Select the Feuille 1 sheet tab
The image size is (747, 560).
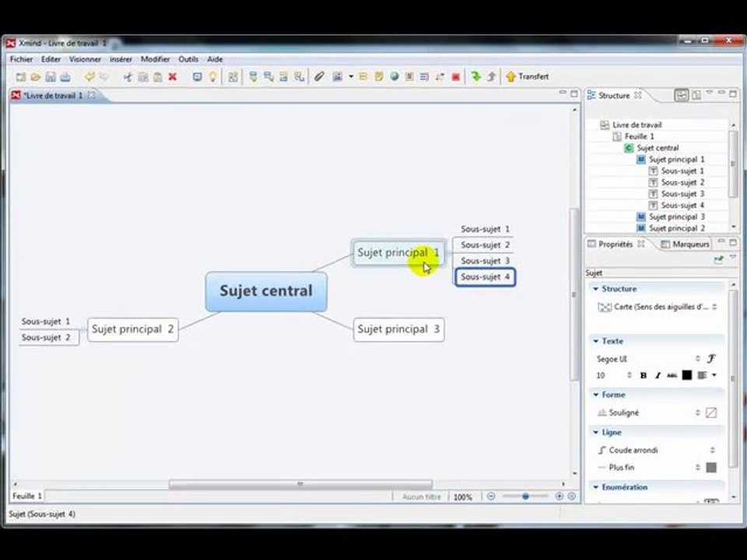point(26,496)
